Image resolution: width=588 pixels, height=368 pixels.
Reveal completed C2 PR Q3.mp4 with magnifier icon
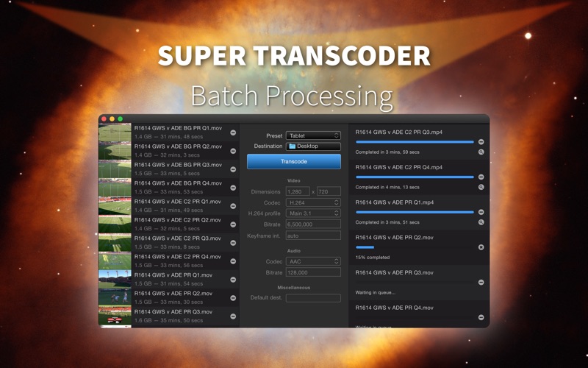tap(481, 152)
